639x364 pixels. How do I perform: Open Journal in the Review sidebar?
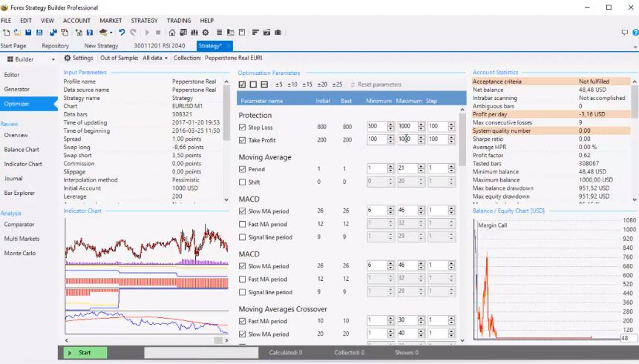[x=13, y=179]
